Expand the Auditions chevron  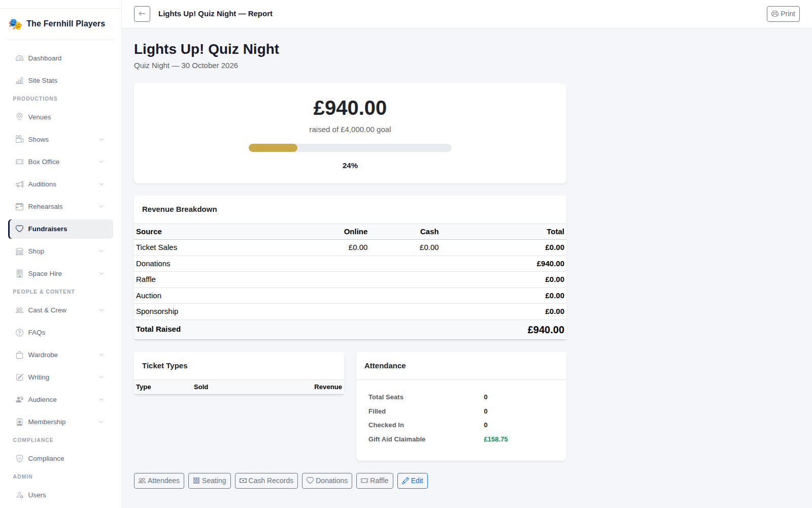101,184
